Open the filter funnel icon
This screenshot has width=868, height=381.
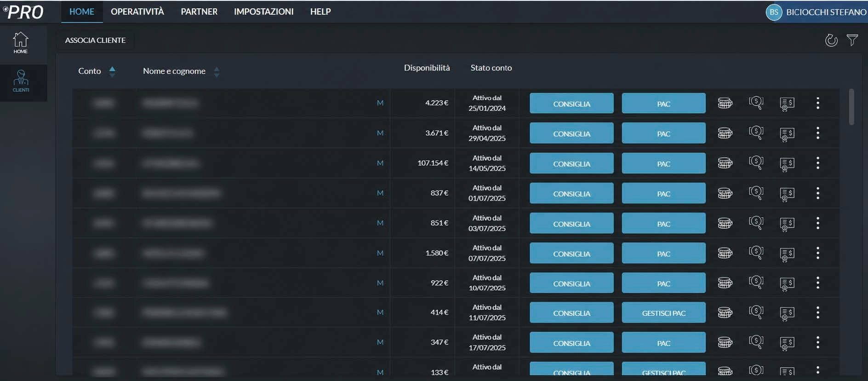point(852,40)
